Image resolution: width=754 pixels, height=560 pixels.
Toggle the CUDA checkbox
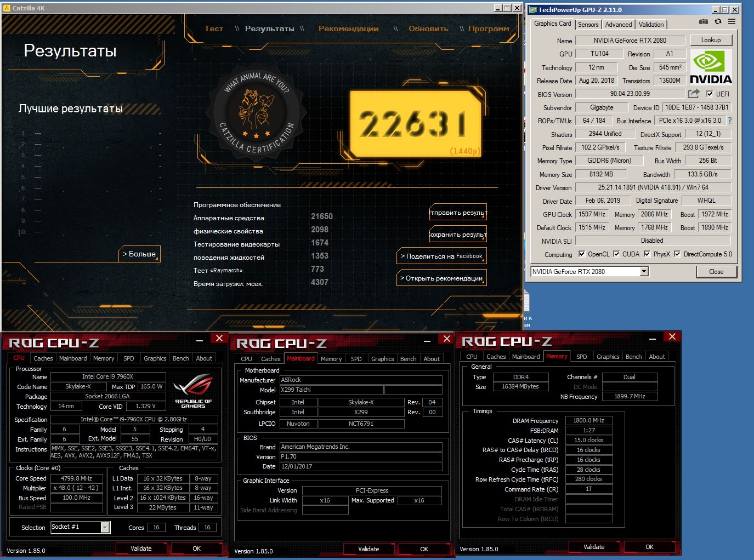[x=616, y=254]
